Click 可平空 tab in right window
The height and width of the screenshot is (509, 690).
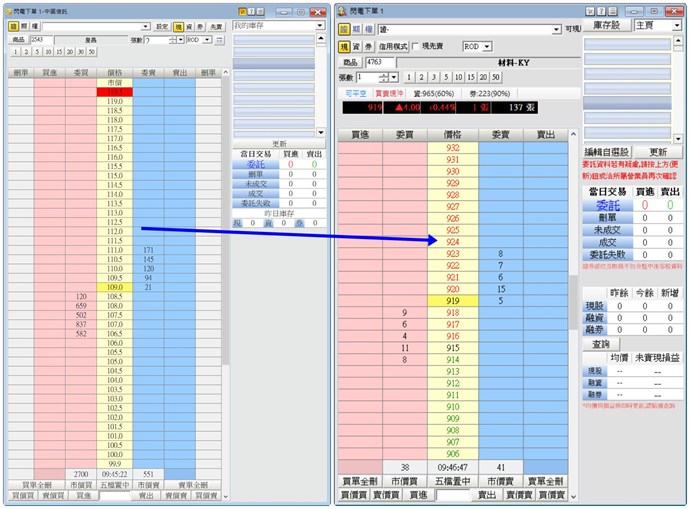click(x=356, y=94)
